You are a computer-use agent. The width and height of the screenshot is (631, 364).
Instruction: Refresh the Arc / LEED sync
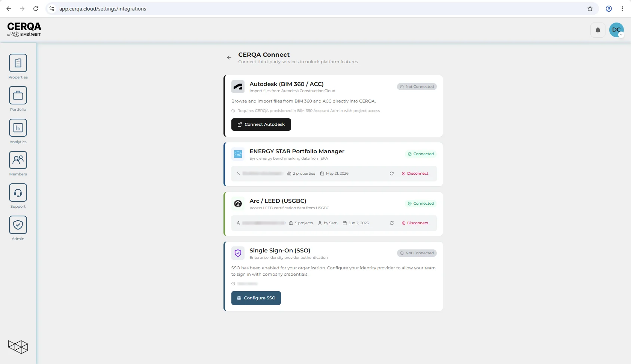(392, 223)
